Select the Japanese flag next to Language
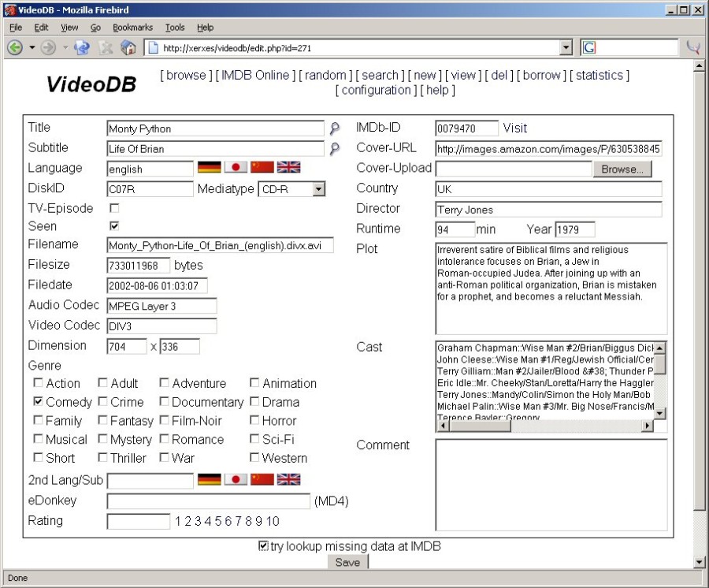Screen dimensions: 709x588 click(x=236, y=167)
